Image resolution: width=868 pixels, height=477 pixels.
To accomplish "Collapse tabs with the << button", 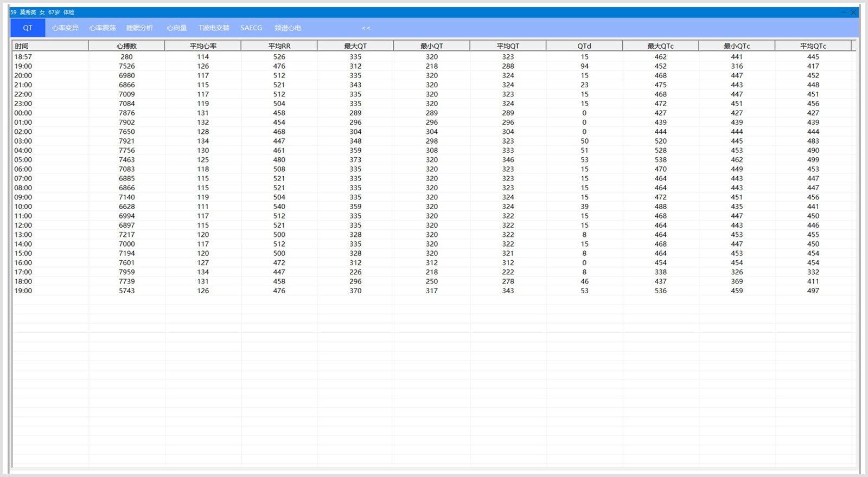I will (366, 28).
